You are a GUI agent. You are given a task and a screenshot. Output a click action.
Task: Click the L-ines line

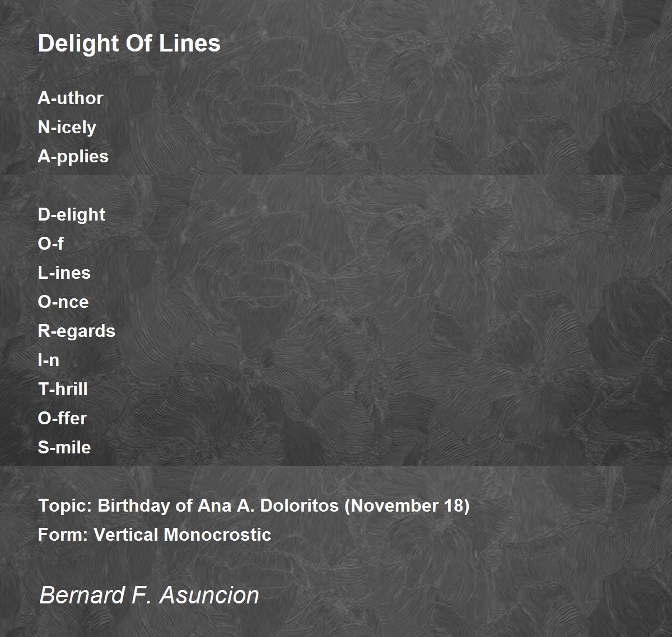click(64, 273)
